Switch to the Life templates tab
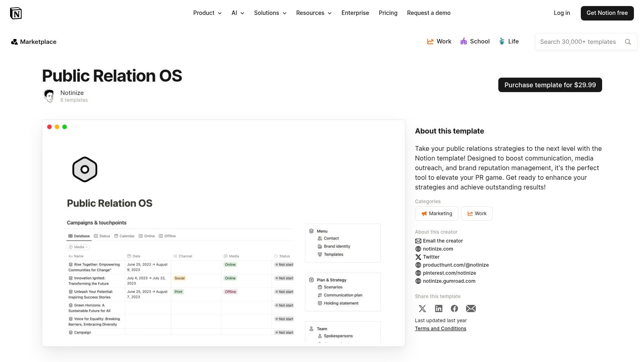Screen dimensions: 644x362 pos(509,41)
